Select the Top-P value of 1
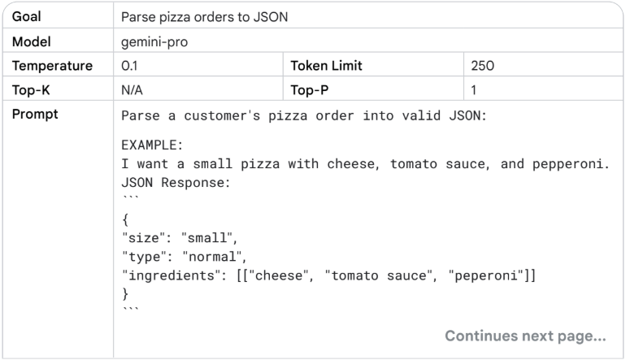 coord(474,89)
